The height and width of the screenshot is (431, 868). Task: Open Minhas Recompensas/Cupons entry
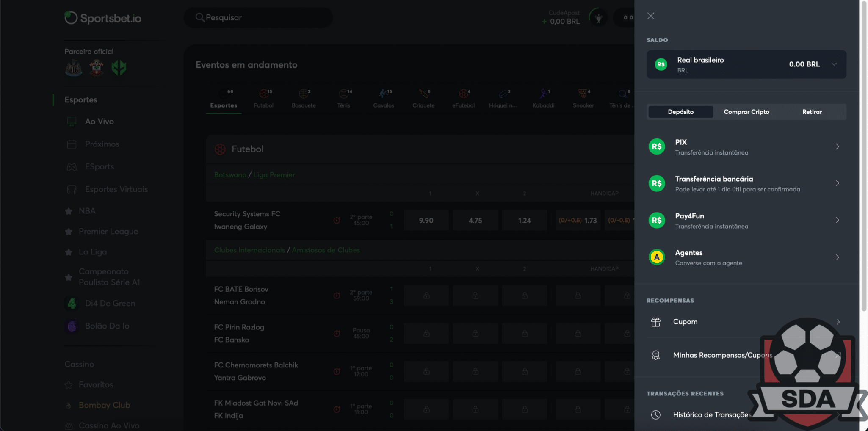coord(746,355)
